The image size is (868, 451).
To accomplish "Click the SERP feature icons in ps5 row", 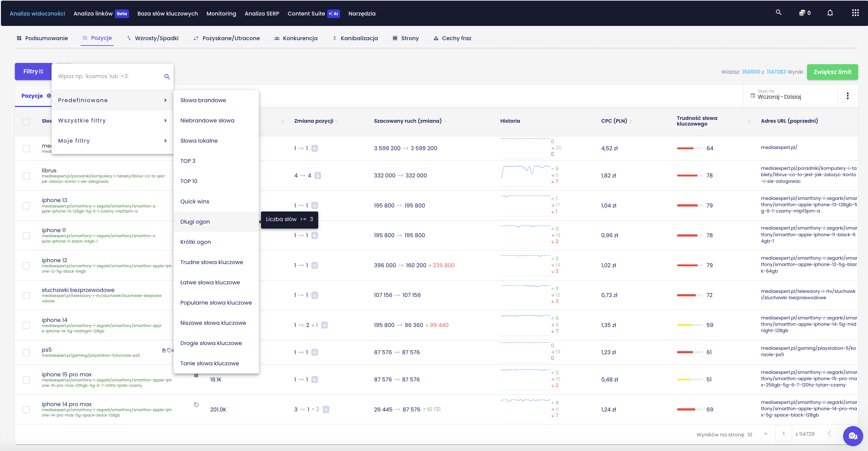I will coord(168,350).
